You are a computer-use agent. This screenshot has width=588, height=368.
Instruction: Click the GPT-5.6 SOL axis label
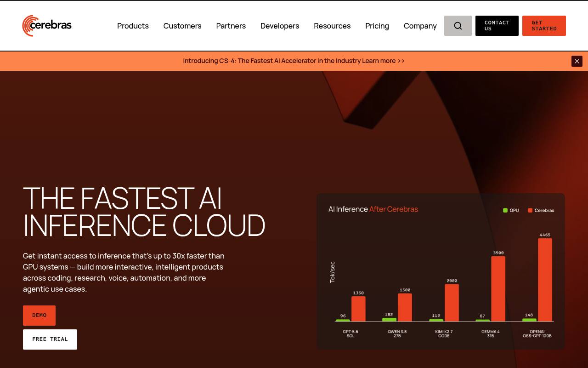click(351, 333)
